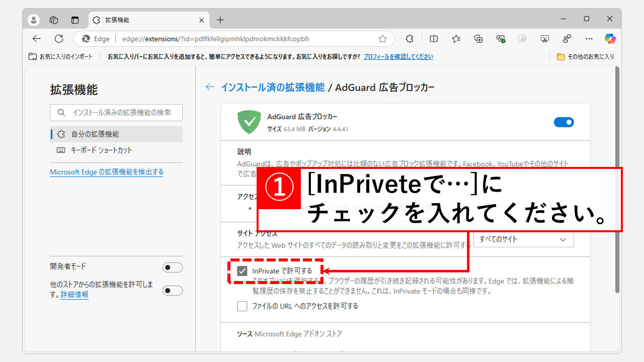Viewport: 644px width, 362px height.
Task: Open the split screen toolbar icon
Action: click(434, 39)
